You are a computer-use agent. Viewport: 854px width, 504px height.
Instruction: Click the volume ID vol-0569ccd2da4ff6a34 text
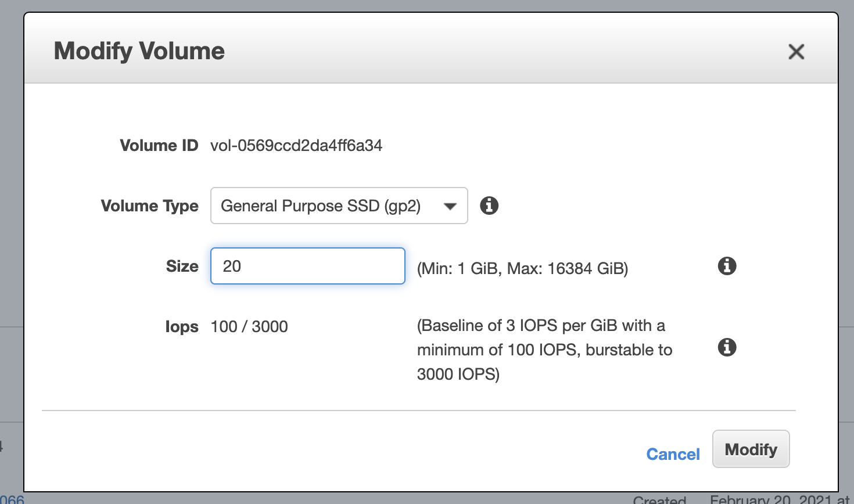pyautogui.click(x=296, y=145)
